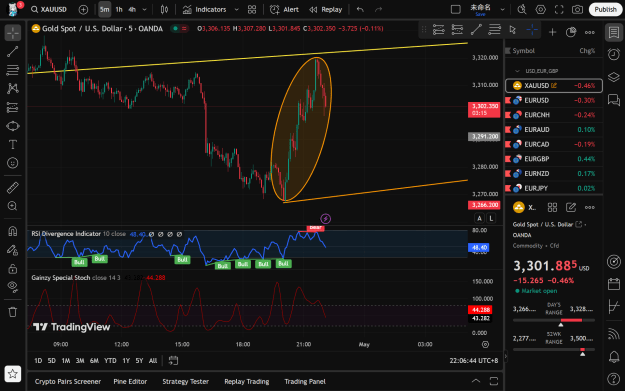Select the Text annotation tool
Viewport: 625px width, 391px height.
(x=13, y=144)
